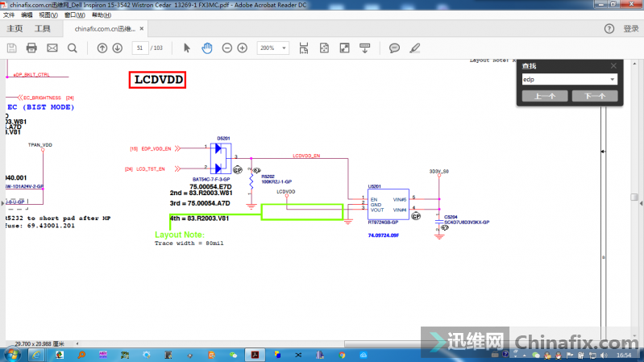Zoom out with the minus icon
This screenshot has height=362, width=644.
click(226, 48)
